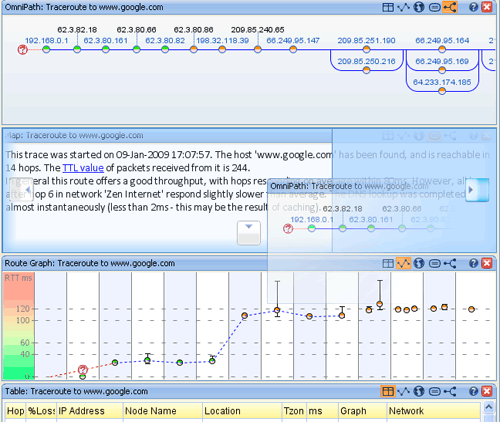Open the down-arrow dropdown below the summary text

(x=249, y=233)
